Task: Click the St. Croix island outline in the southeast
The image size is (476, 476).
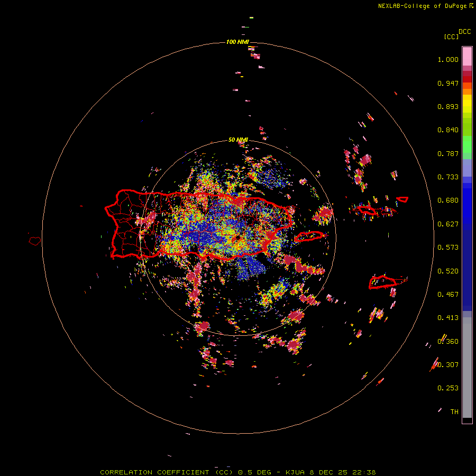Action: point(383,282)
